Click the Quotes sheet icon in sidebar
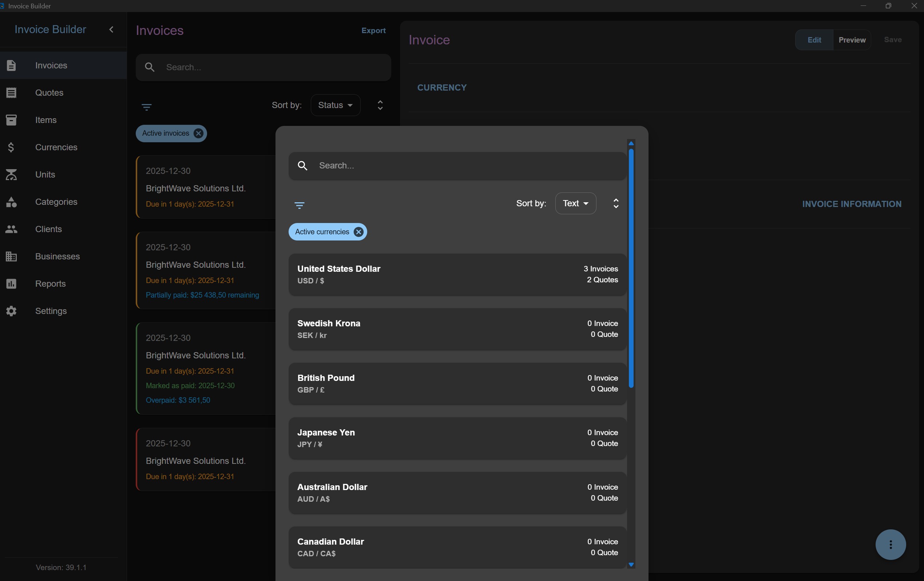Viewport: 924px width, 581px height. 12,93
